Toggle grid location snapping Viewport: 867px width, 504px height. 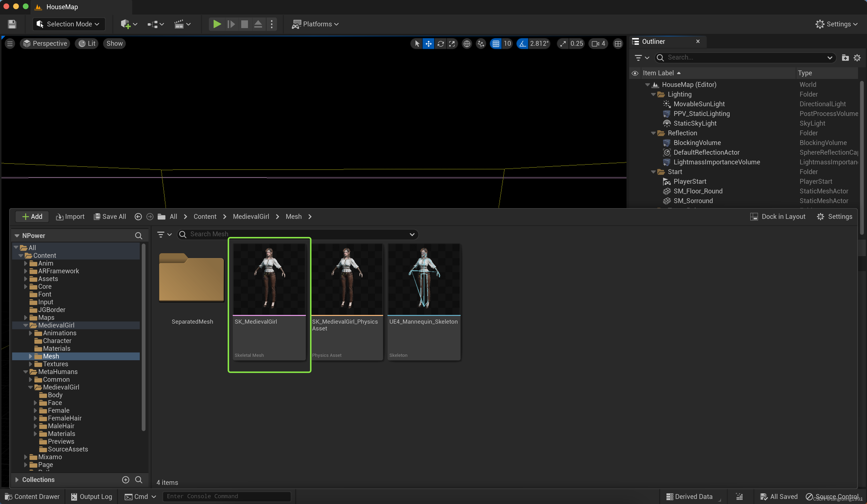[496, 44]
